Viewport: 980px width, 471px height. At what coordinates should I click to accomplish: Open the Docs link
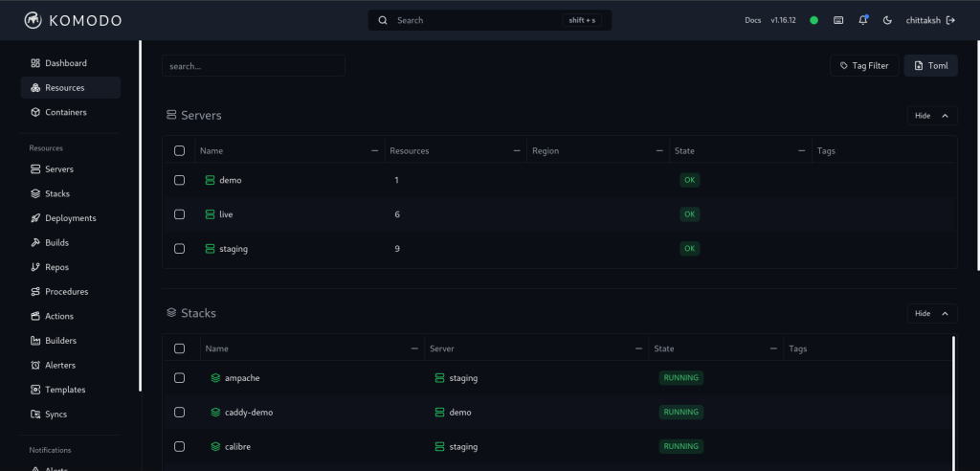pyautogui.click(x=752, y=20)
